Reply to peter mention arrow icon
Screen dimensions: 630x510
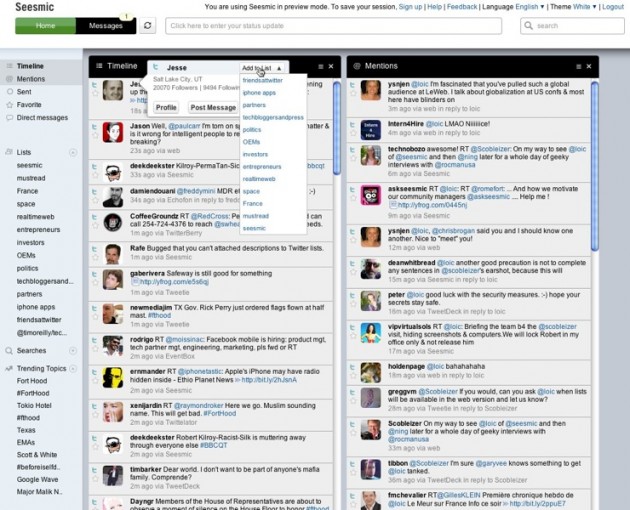[352, 295]
